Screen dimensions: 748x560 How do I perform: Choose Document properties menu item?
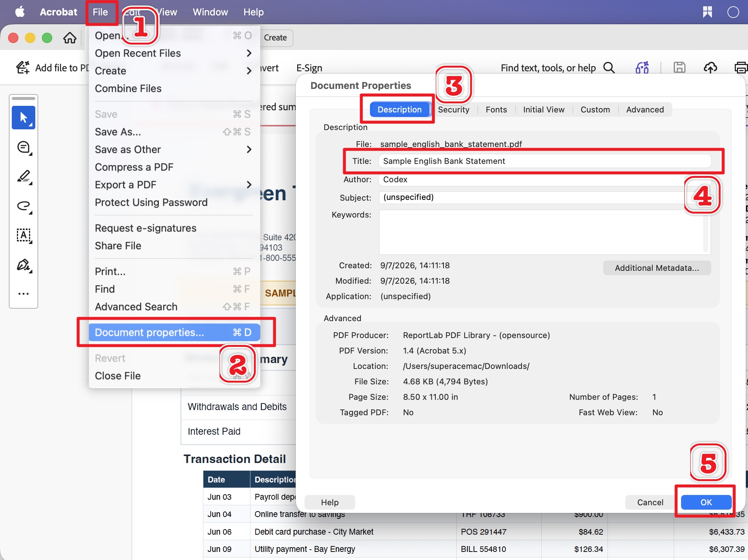174,332
